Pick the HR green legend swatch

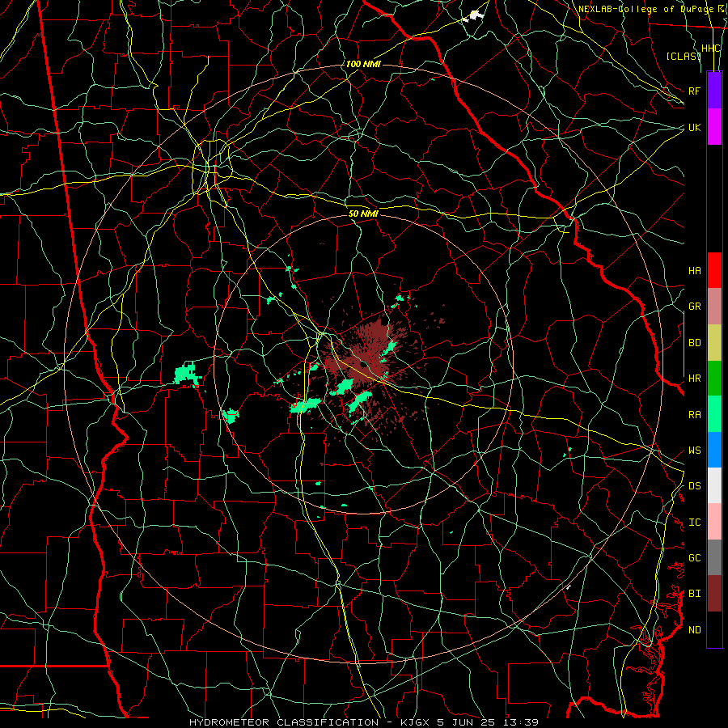tap(714, 379)
